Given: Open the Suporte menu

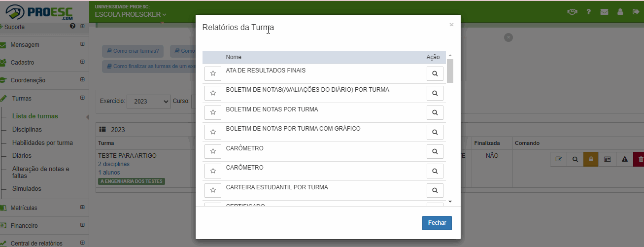Looking at the screenshot, I should click(14, 27).
